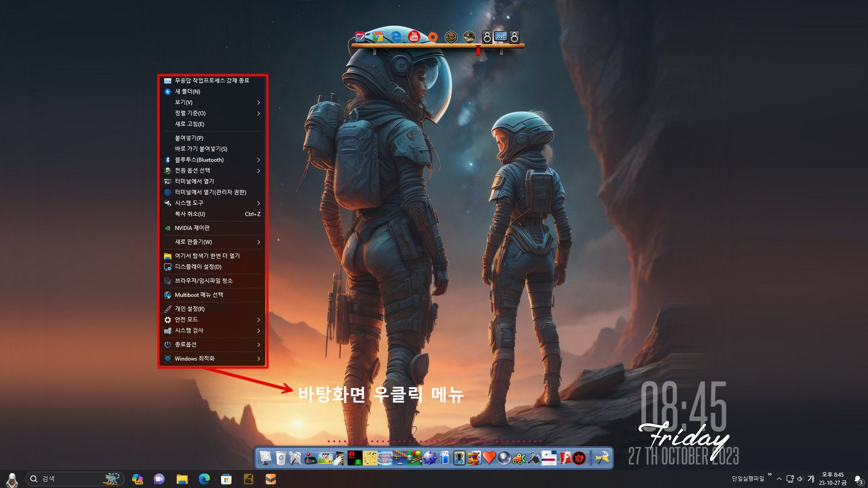Open the Minesweeper mine icon in dock
The image size is (868, 488).
[x=429, y=458]
